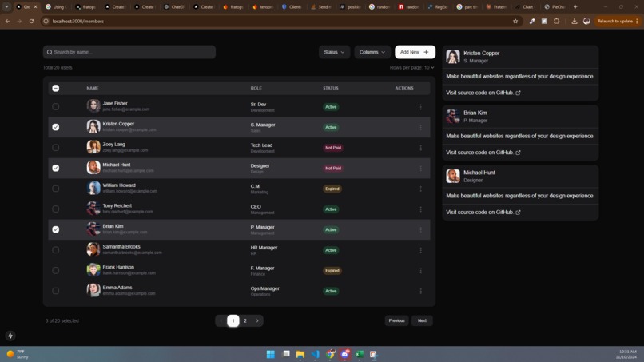This screenshot has height=362, width=644.
Task: Open the Status filter dropdown
Action: (x=334, y=52)
